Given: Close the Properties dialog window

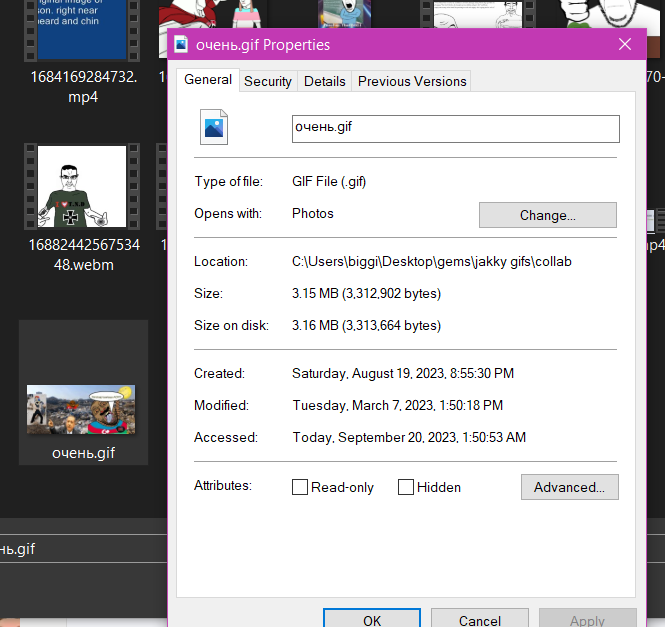Looking at the screenshot, I should pyautogui.click(x=625, y=45).
